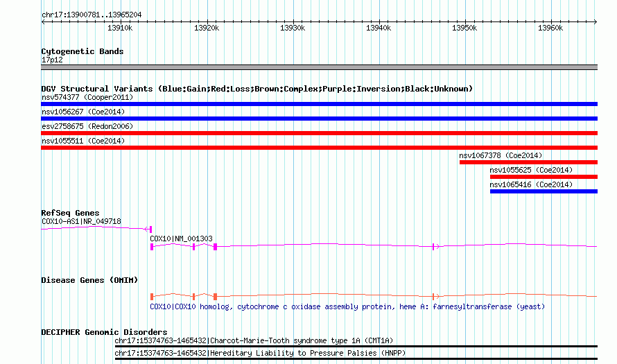Click the black HNPP region bar
Image resolution: width=617 pixels, height=364 pixels.
[356, 359]
